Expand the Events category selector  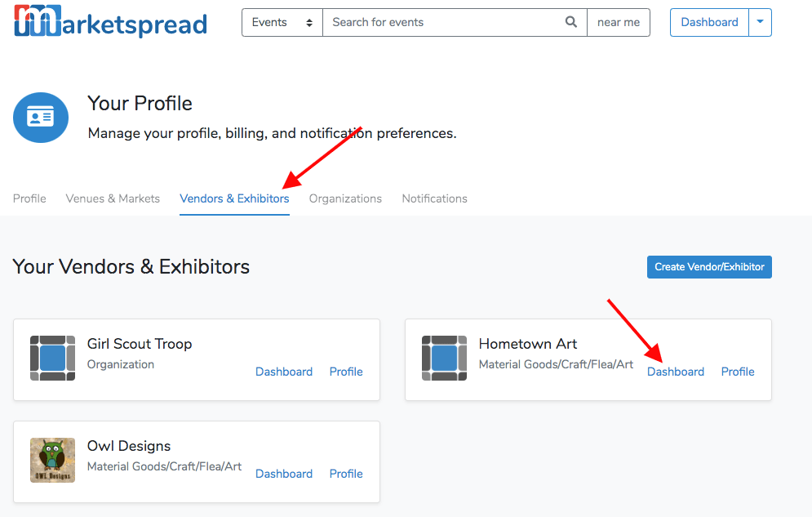click(x=282, y=22)
